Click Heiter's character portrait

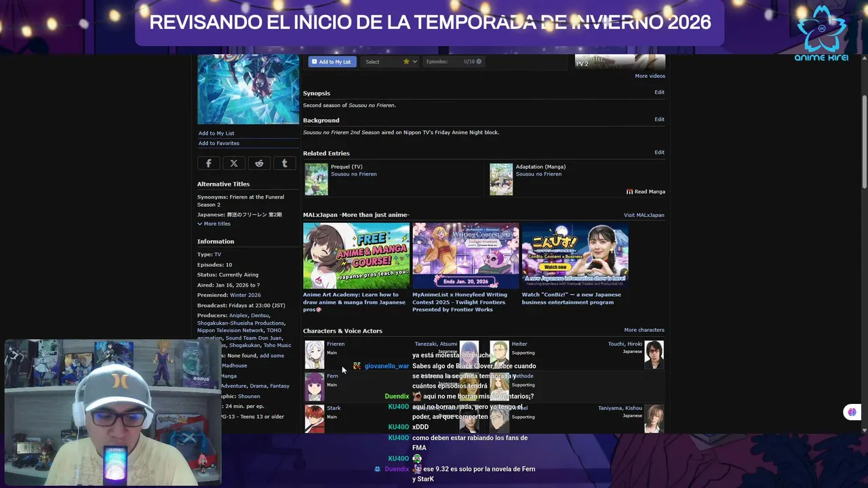pos(499,354)
